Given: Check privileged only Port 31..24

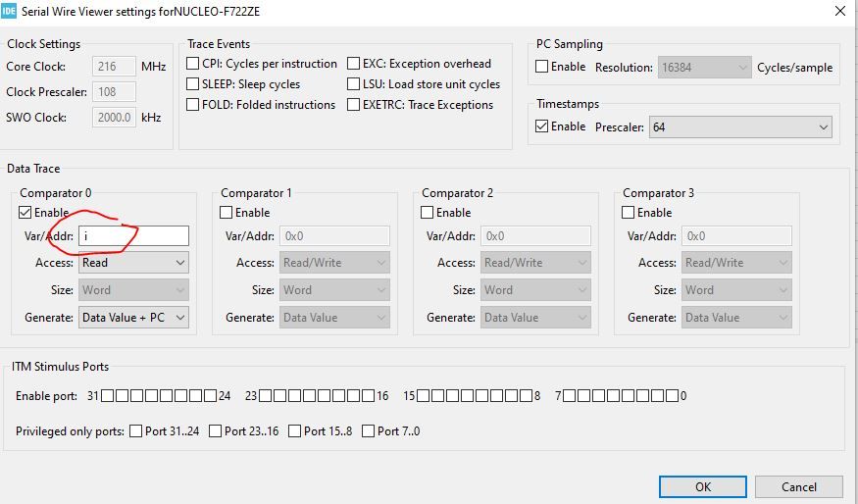Looking at the screenshot, I should tap(135, 431).
